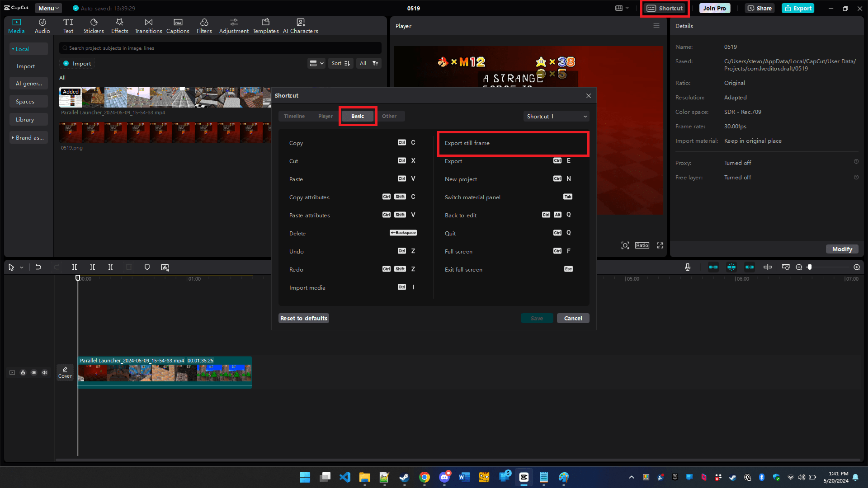The height and width of the screenshot is (488, 868).
Task: Click the microphone record voiceover icon
Action: click(x=688, y=267)
